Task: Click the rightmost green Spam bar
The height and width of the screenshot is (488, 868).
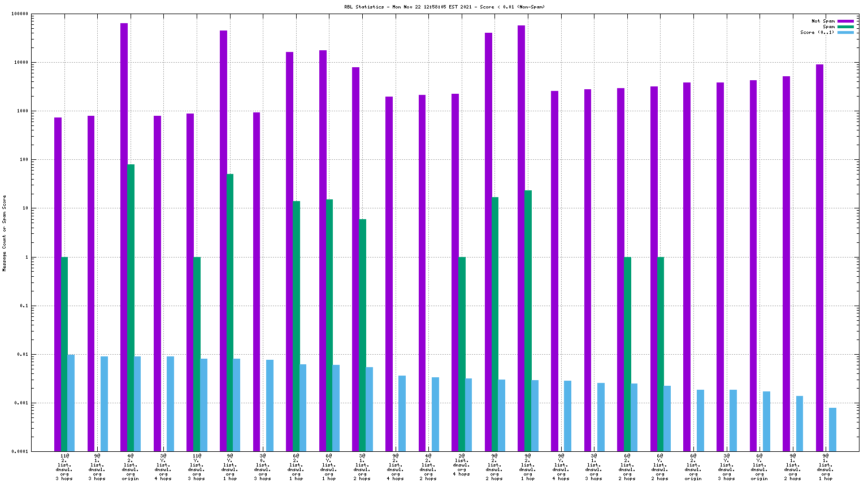Action: tap(661, 354)
